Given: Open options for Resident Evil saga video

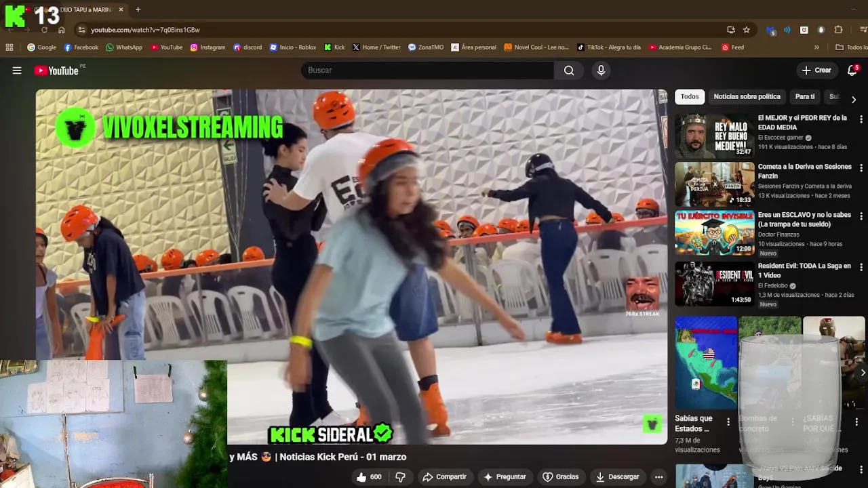Looking at the screenshot, I should [x=861, y=268].
